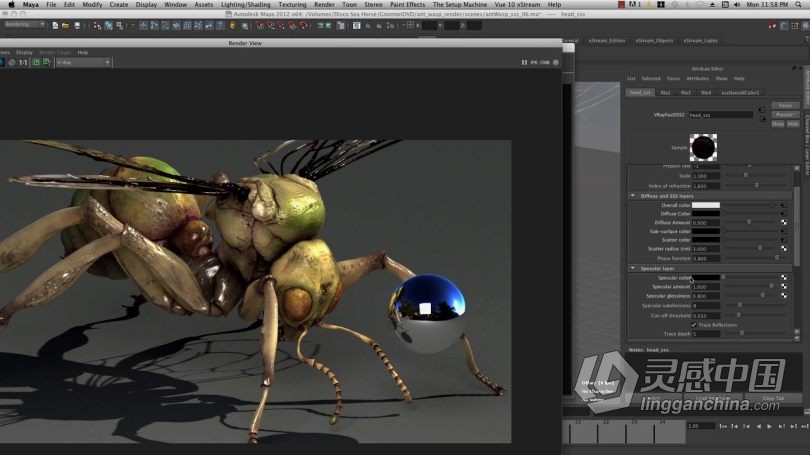Select by hierarchy mode icon
Image resolution: width=810 pixels, height=455 pixels.
[97, 25]
